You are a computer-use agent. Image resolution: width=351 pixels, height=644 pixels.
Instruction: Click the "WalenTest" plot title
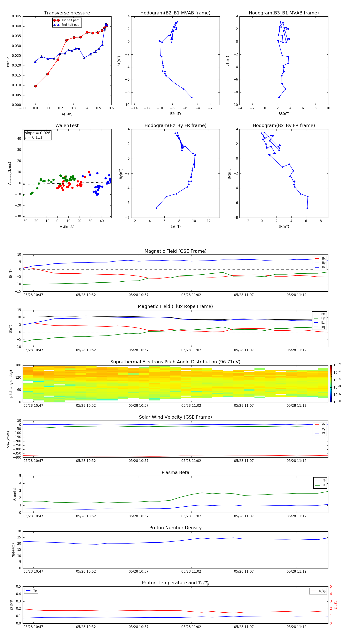click(x=67, y=125)
